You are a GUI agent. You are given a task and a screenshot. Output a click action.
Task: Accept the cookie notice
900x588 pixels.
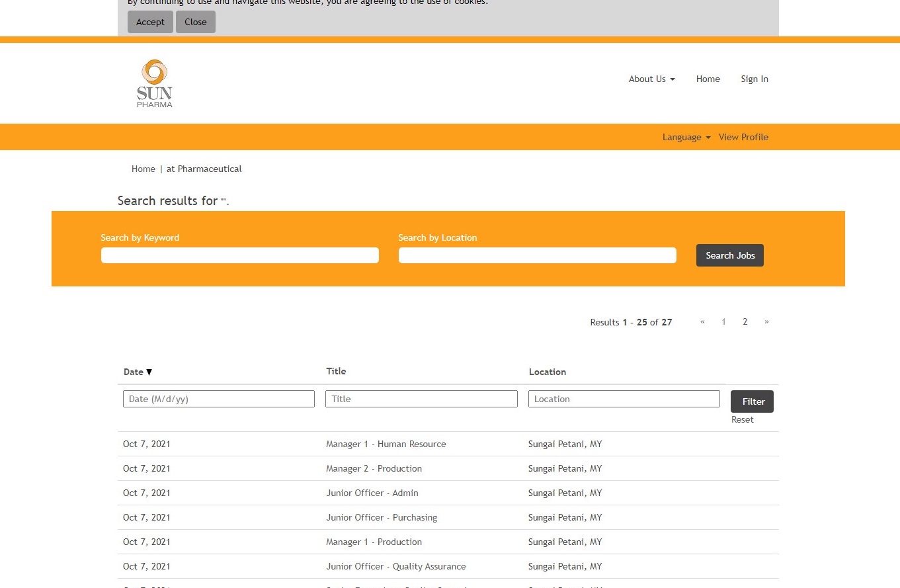tap(150, 22)
